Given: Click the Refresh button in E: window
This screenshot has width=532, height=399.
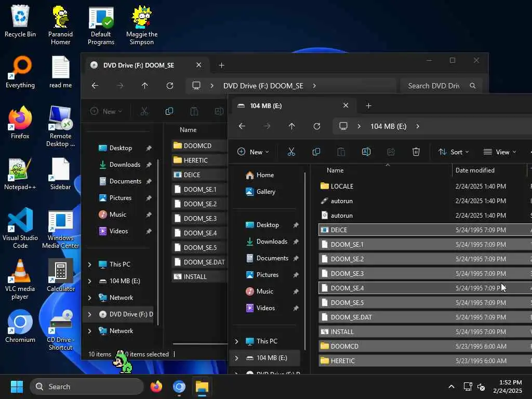Looking at the screenshot, I should (x=317, y=126).
